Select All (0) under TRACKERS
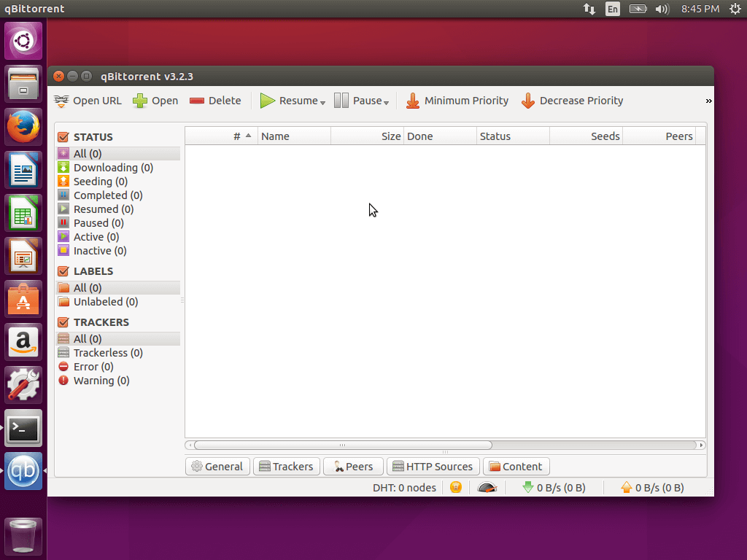 tap(117, 338)
